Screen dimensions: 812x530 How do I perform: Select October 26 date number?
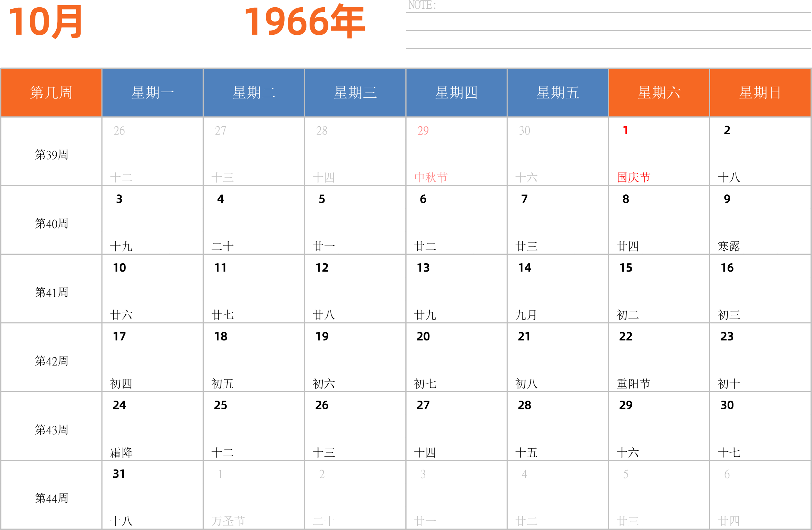tap(322, 405)
